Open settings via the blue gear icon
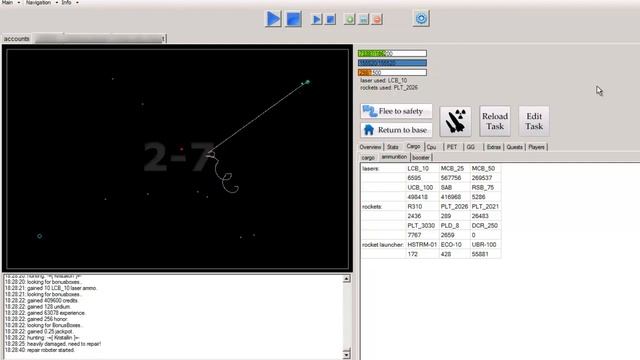 421,19
